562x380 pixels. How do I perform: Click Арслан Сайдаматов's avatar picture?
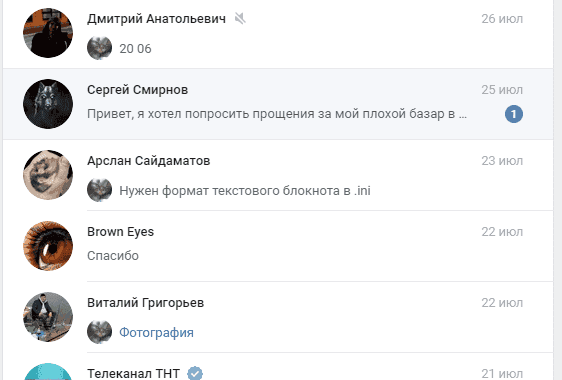[x=48, y=175]
